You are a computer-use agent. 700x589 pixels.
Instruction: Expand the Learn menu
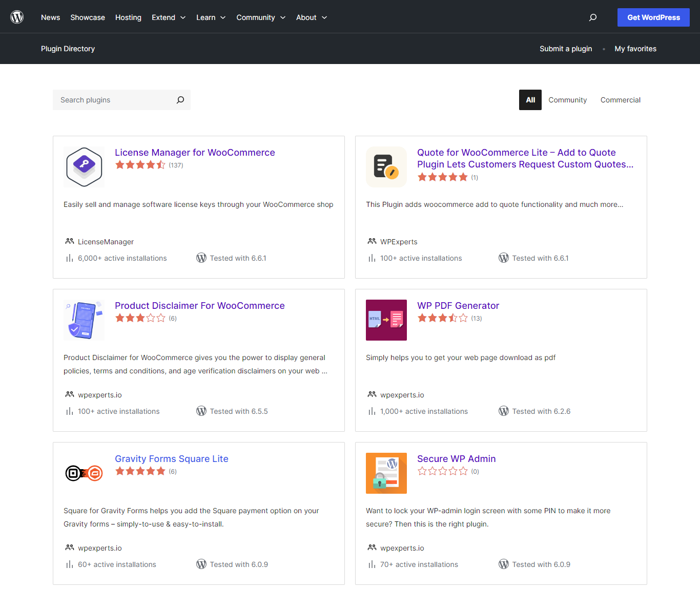pyautogui.click(x=211, y=17)
